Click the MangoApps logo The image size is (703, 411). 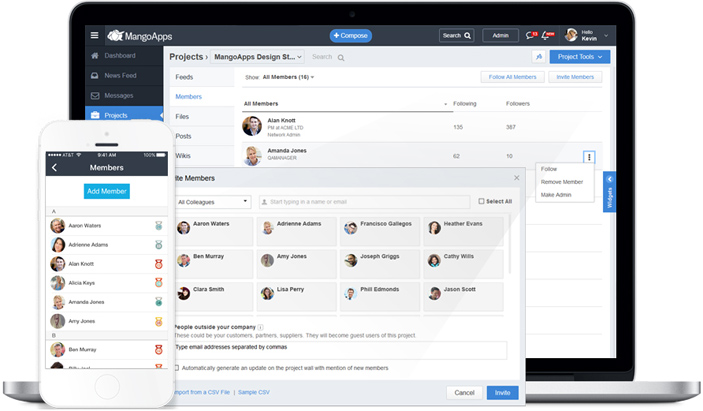pyautogui.click(x=139, y=36)
